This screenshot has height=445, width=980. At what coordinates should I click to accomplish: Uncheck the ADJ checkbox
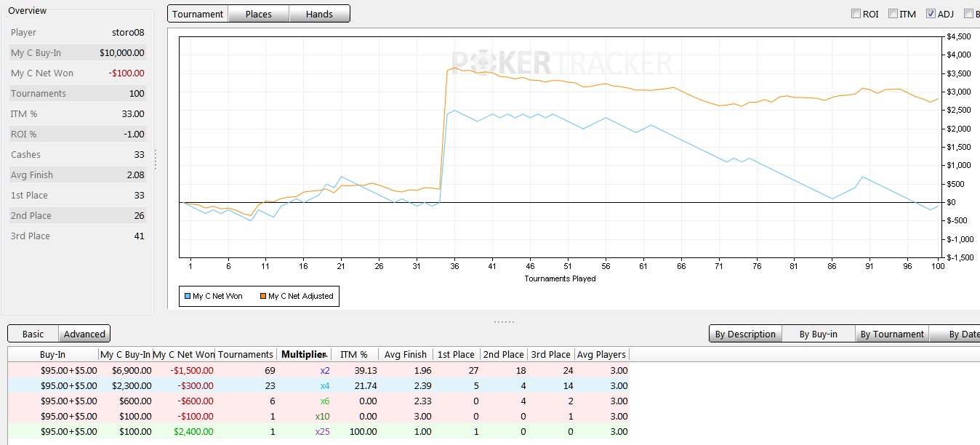coord(931,14)
